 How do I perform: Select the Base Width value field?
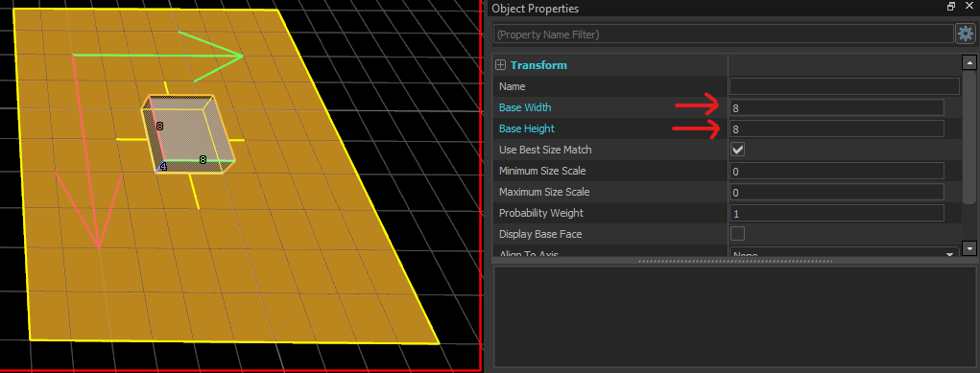coord(836,107)
